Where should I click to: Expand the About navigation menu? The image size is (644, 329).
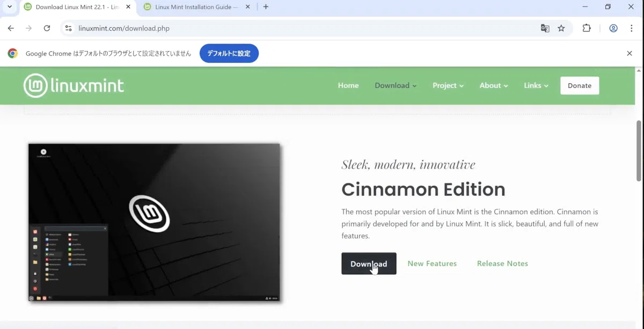click(494, 85)
